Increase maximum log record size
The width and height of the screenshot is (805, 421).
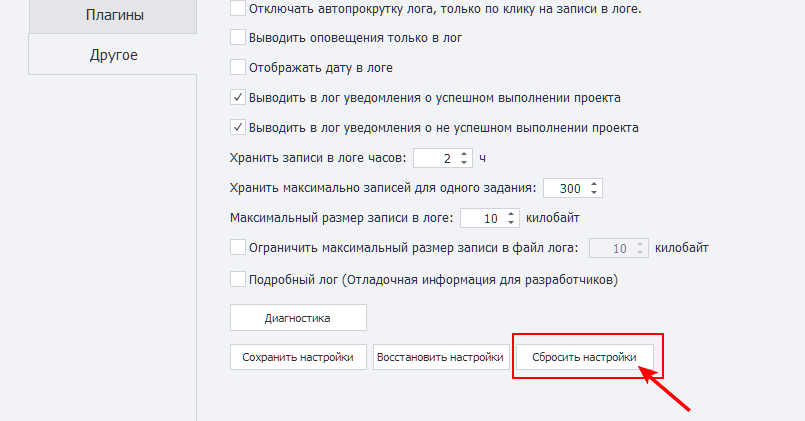pos(512,214)
